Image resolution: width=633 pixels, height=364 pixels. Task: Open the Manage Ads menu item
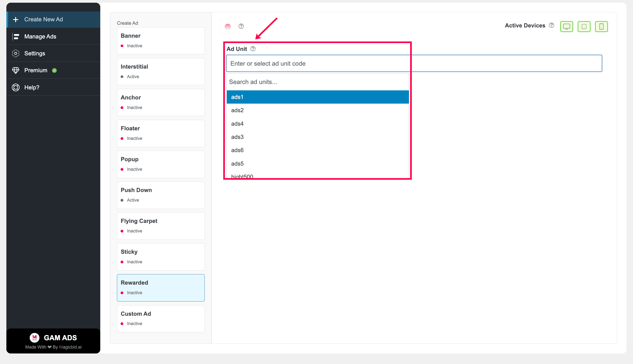pyautogui.click(x=53, y=36)
